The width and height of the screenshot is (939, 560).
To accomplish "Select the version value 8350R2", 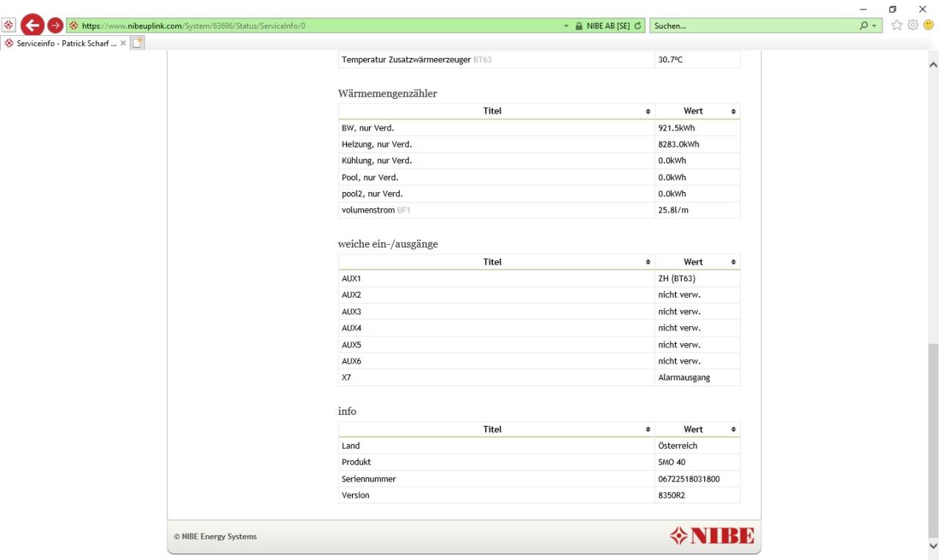I will (672, 495).
